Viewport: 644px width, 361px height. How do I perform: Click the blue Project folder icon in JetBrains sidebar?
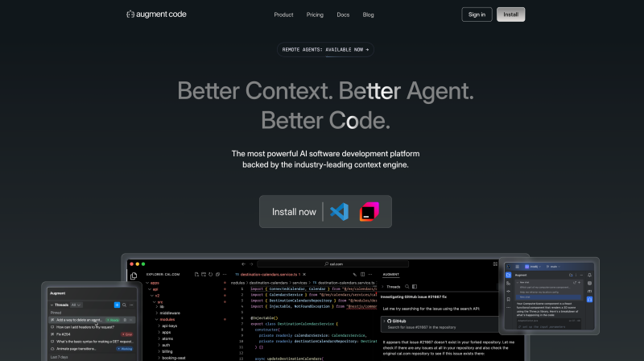(x=509, y=275)
